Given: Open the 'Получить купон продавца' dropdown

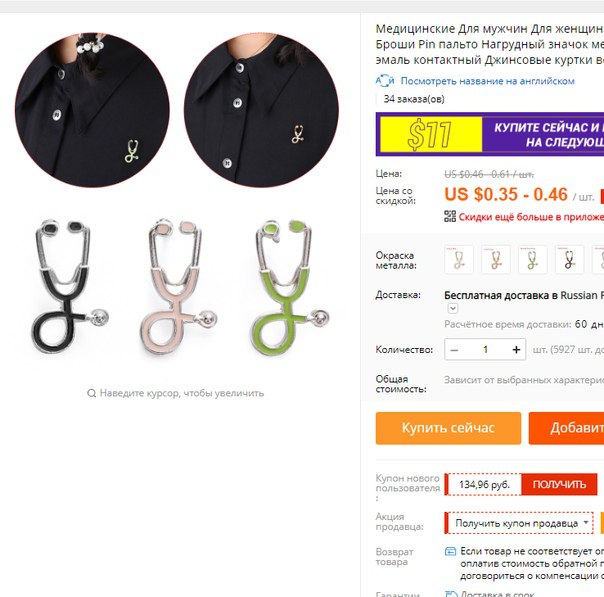Looking at the screenshot, I should click(x=519, y=523).
